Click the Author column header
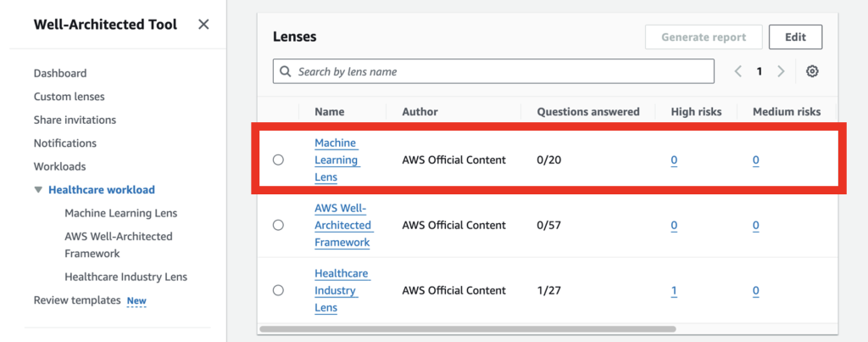Image resolution: width=868 pixels, height=342 pixels. click(x=420, y=112)
